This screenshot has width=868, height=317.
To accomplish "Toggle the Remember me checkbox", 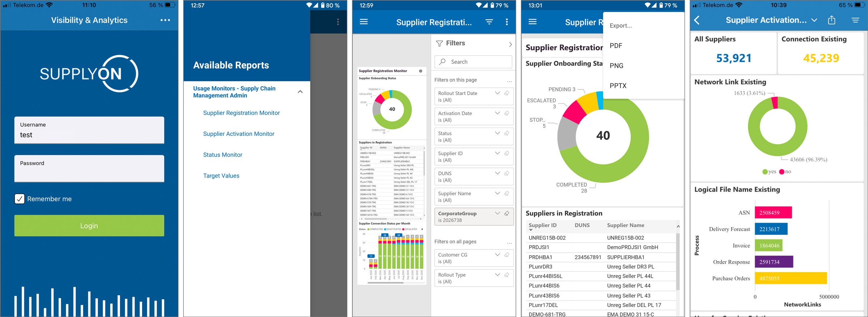I will (20, 199).
